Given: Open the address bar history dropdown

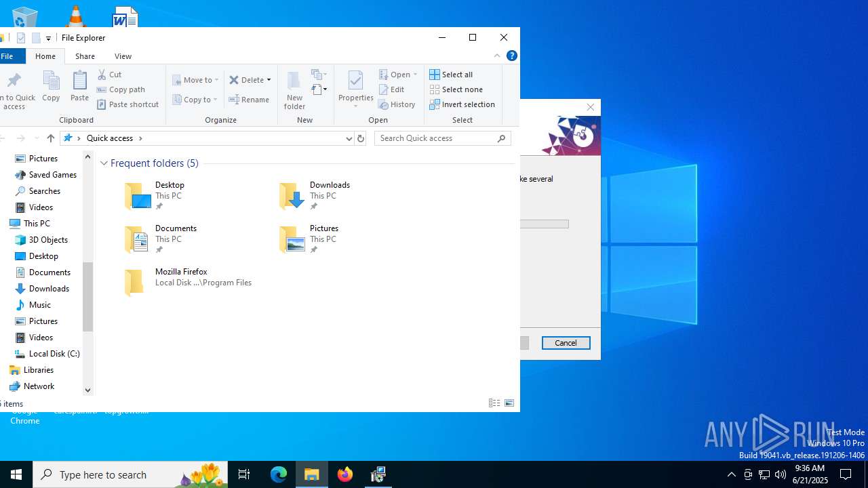Looking at the screenshot, I should coord(349,138).
